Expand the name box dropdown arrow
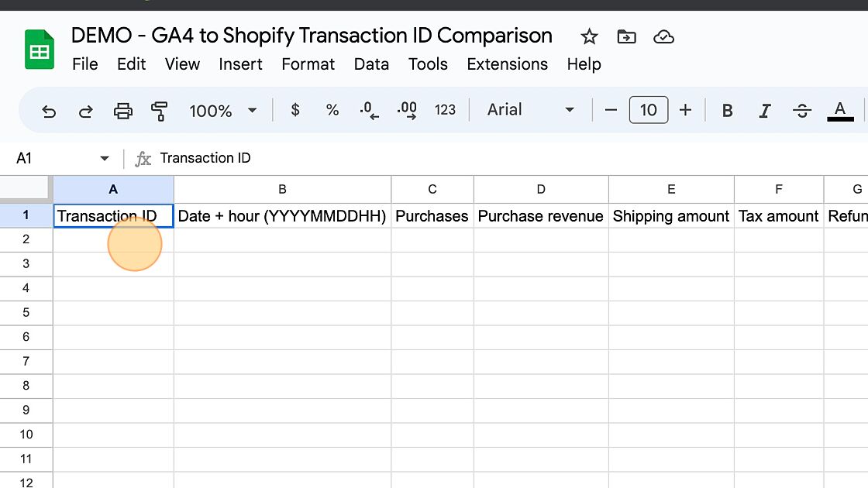 (105, 159)
